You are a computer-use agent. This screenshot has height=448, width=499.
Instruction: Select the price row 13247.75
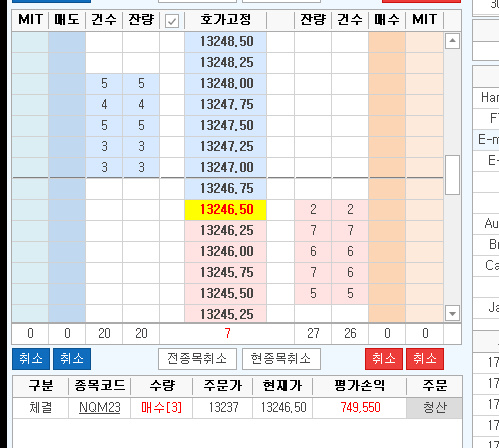(226, 105)
